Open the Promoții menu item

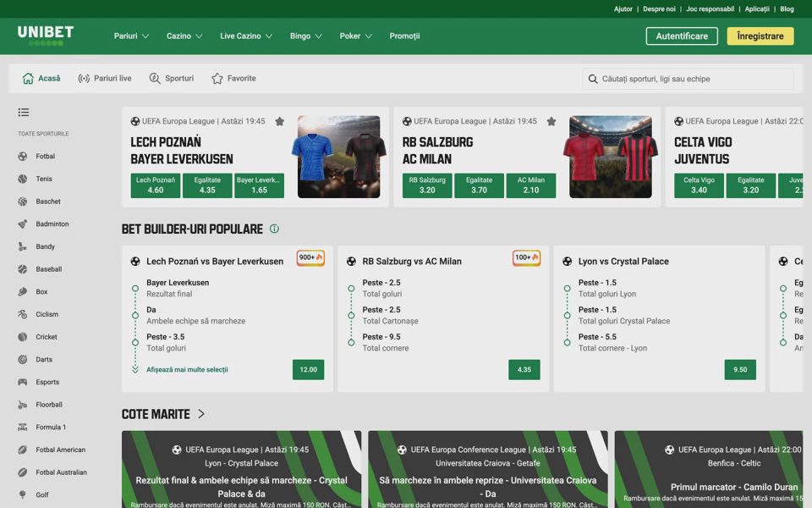click(404, 36)
